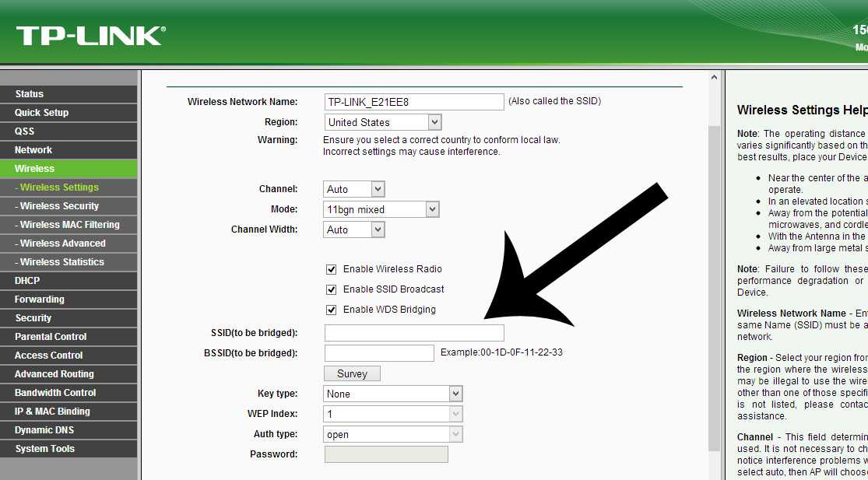Click the Password field
868x480 pixels.
click(x=386, y=454)
